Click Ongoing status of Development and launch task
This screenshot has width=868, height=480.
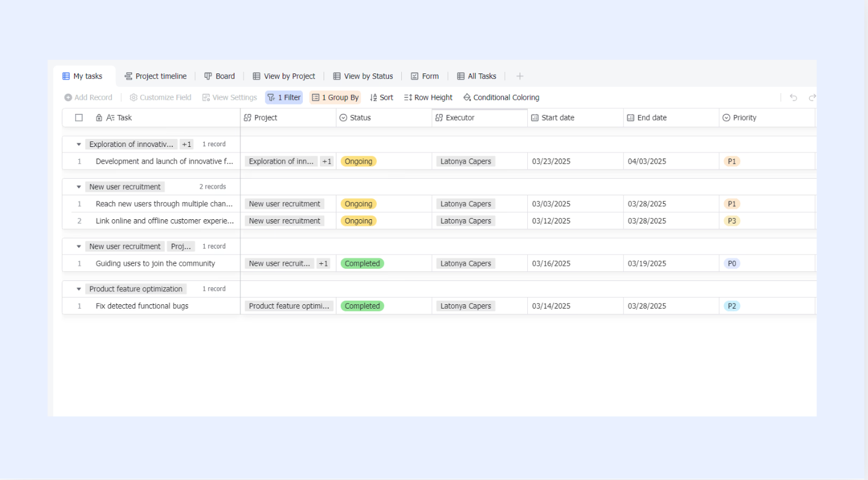[358, 162]
